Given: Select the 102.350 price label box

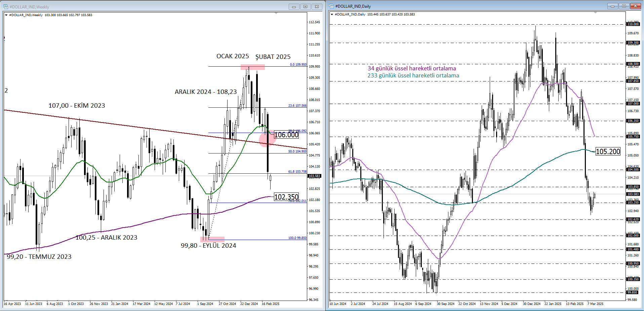Looking at the screenshot, I should (x=286, y=197).
